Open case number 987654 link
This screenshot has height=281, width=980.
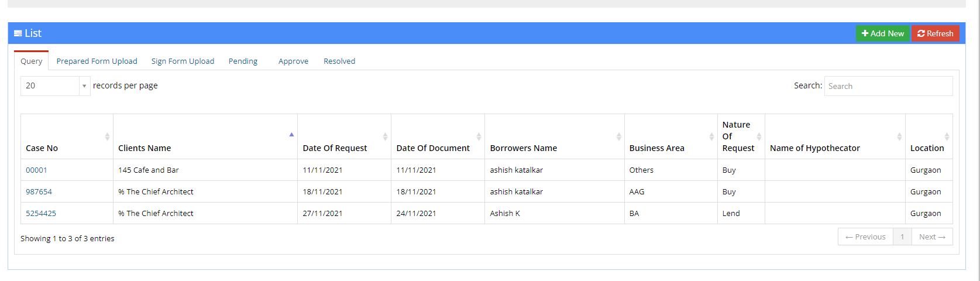tap(39, 191)
